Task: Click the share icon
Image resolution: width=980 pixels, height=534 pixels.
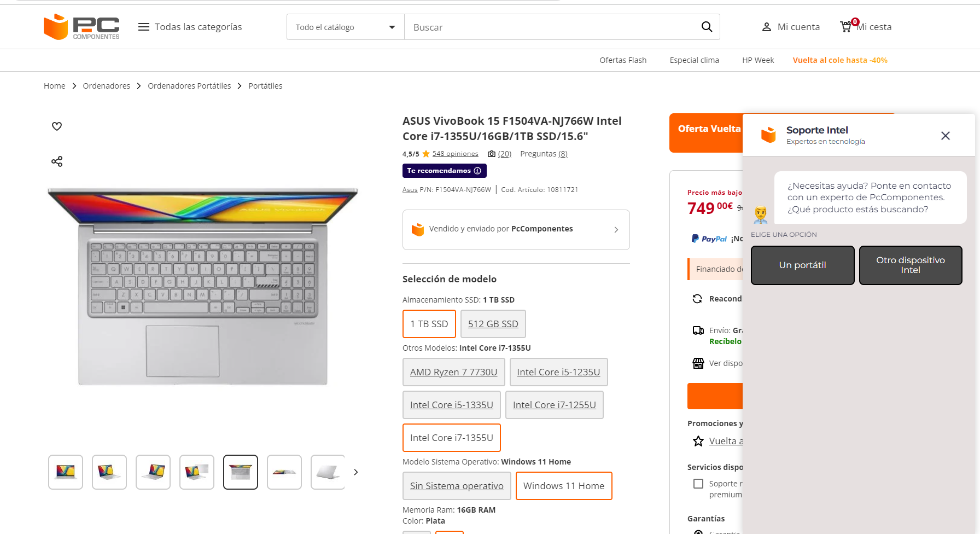Action: click(57, 161)
